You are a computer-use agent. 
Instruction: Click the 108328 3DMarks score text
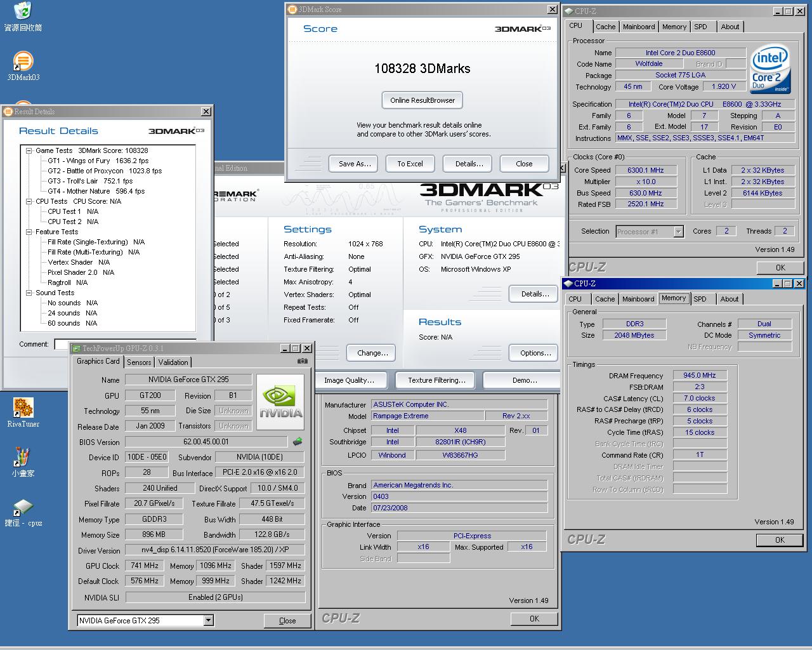(x=422, y=69)
